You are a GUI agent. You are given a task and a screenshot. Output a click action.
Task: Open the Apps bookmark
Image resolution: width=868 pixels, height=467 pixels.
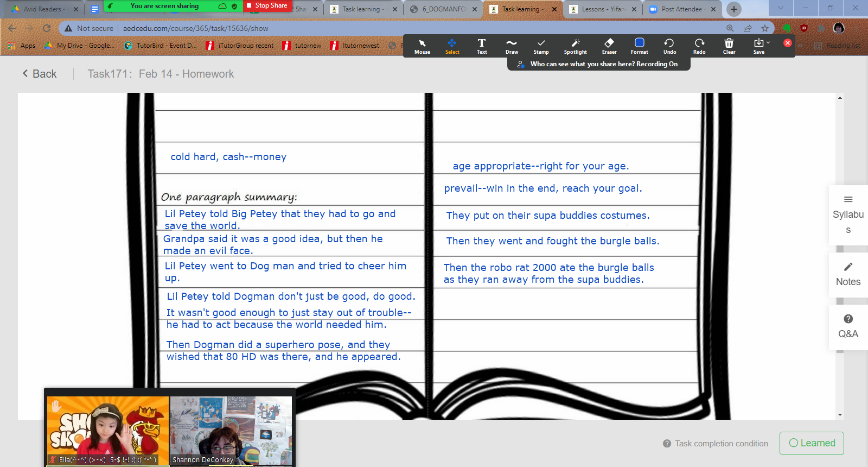pos(22,46)
